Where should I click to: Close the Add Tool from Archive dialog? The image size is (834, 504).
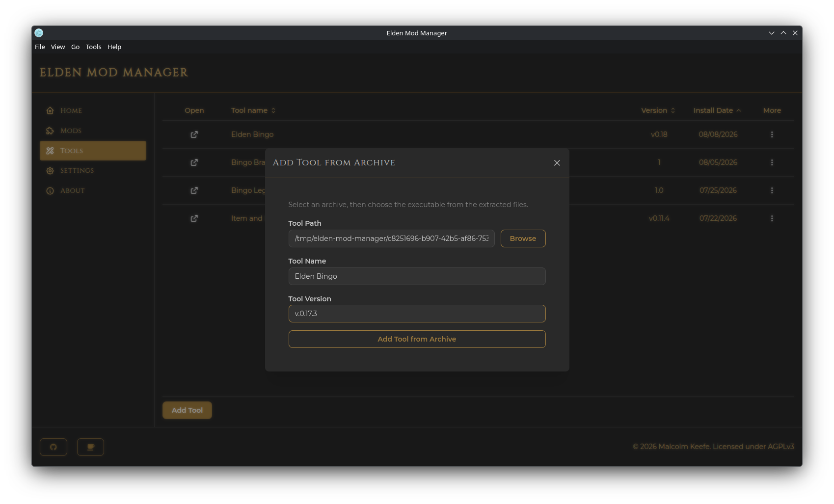(x=557, y=163)
